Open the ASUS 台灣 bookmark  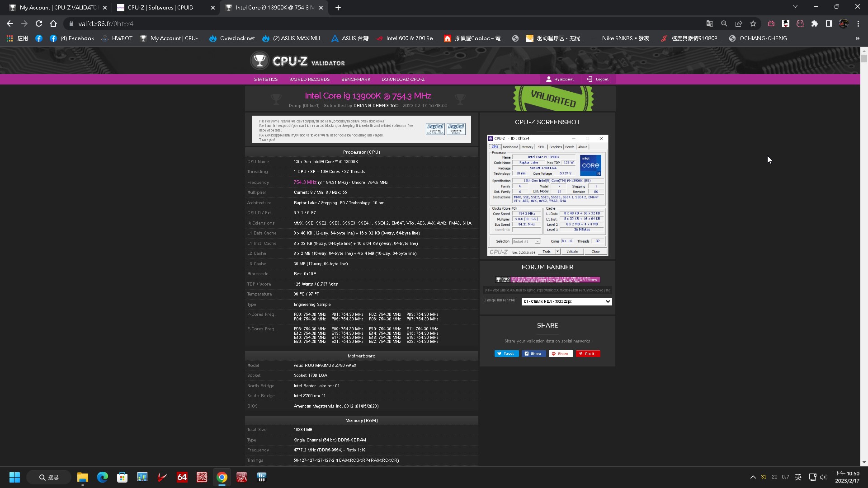349,38
